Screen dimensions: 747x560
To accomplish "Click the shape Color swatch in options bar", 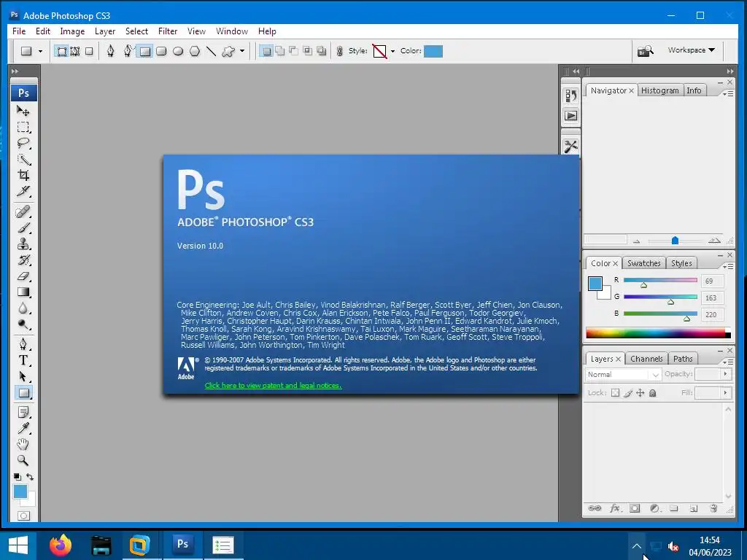I will point(433,51).
